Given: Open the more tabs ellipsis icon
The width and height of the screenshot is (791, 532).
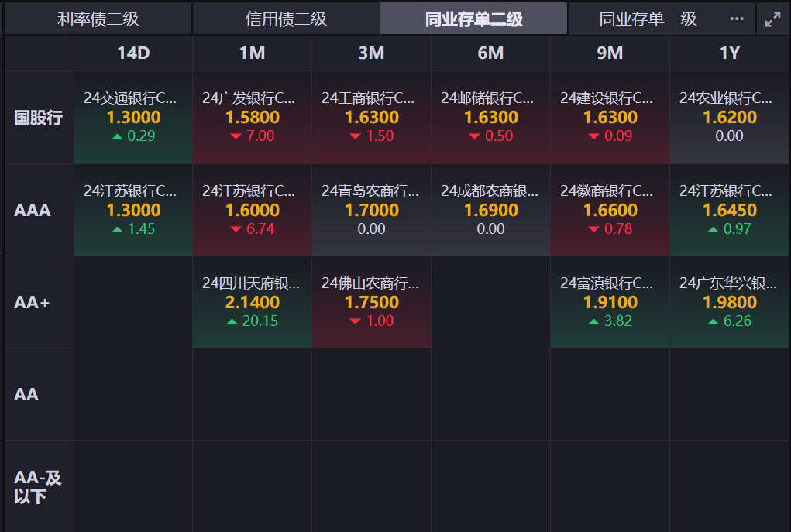Looking at the screenshot, I should pyautogui.click(x=737, y=19).
